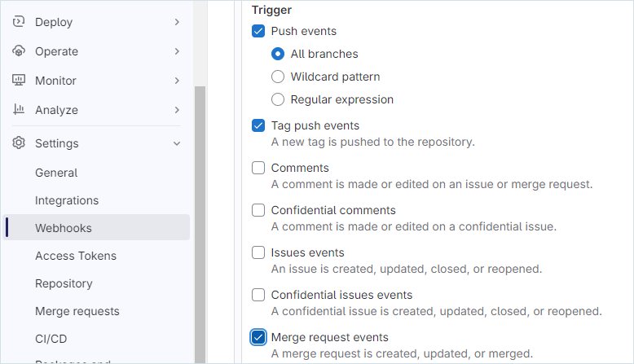
Task: Click the sidebar vertical scrollbar thumb
Action: [200, 225]
